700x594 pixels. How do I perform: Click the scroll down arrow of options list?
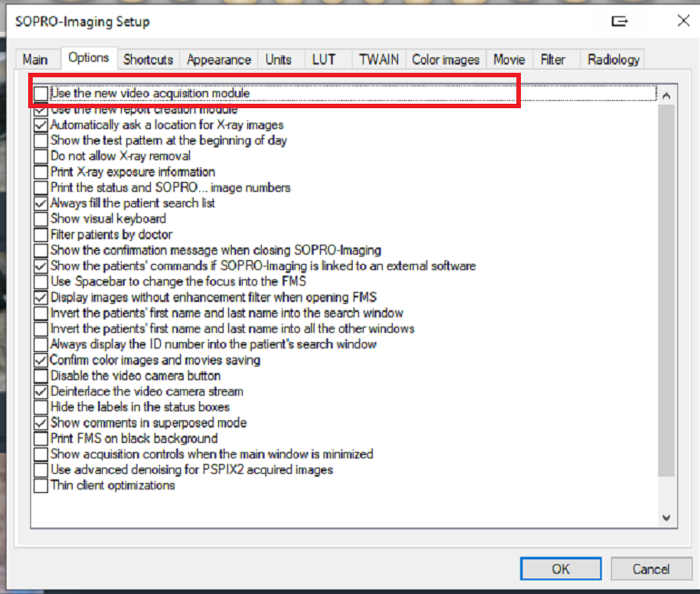(666, 518)
